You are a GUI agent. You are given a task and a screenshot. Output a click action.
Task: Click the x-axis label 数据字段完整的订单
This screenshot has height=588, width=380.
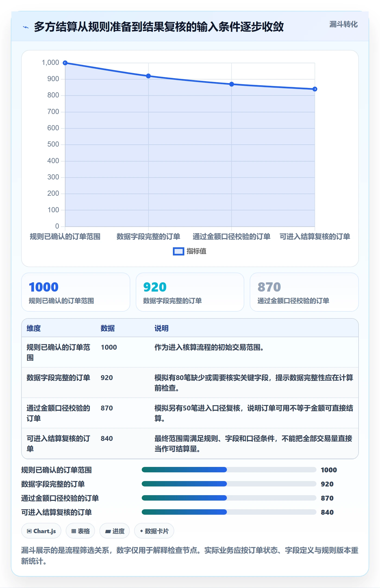click(148, 237)
